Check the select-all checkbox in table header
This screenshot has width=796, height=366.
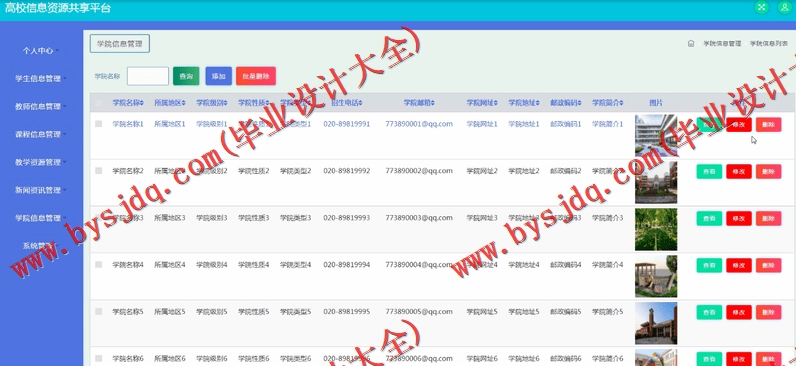(x=98, y=103)
